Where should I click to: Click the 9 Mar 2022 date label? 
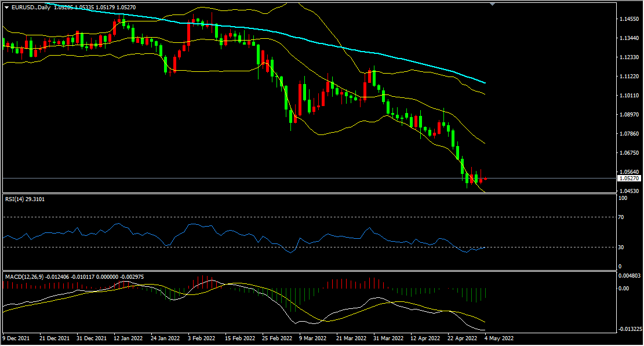[313, 338]
